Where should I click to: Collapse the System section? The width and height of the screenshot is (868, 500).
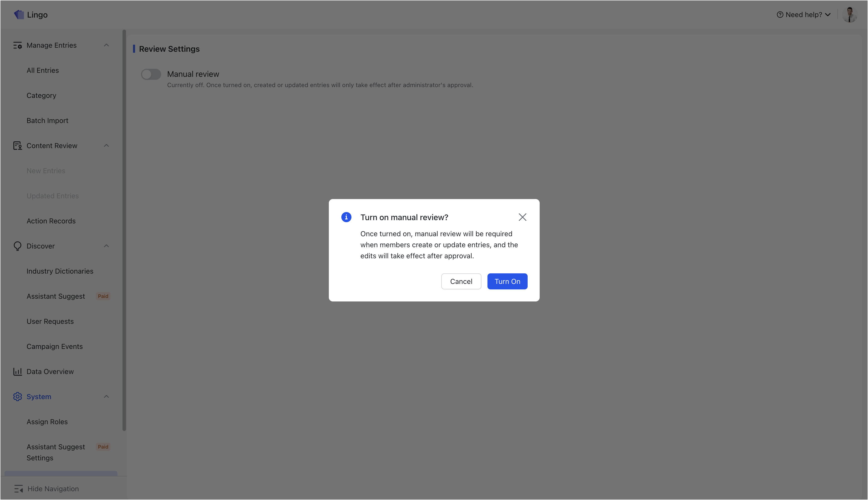106,397
